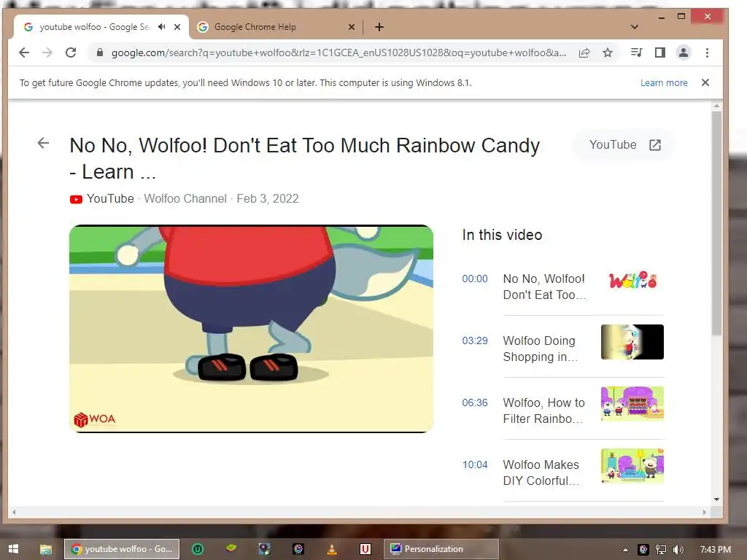Bookmark this tab with the star icon
The image size is (747, 560).
tap(608, 52)
